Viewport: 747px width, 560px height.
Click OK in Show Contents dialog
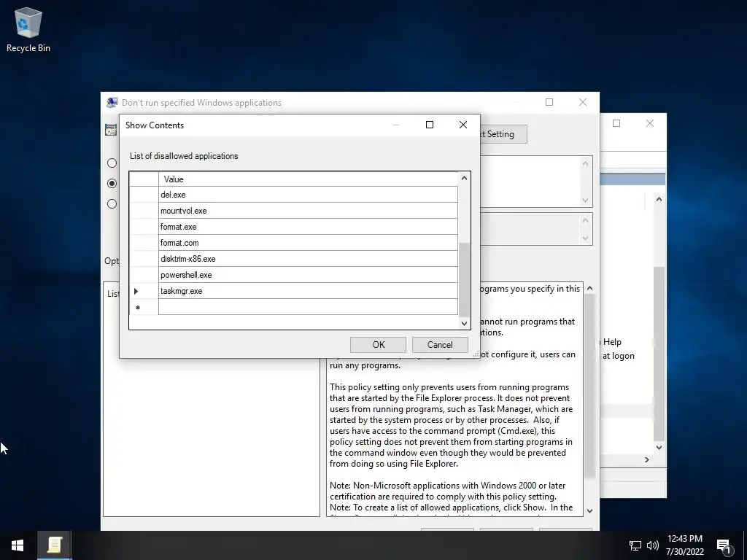point(379,345)
